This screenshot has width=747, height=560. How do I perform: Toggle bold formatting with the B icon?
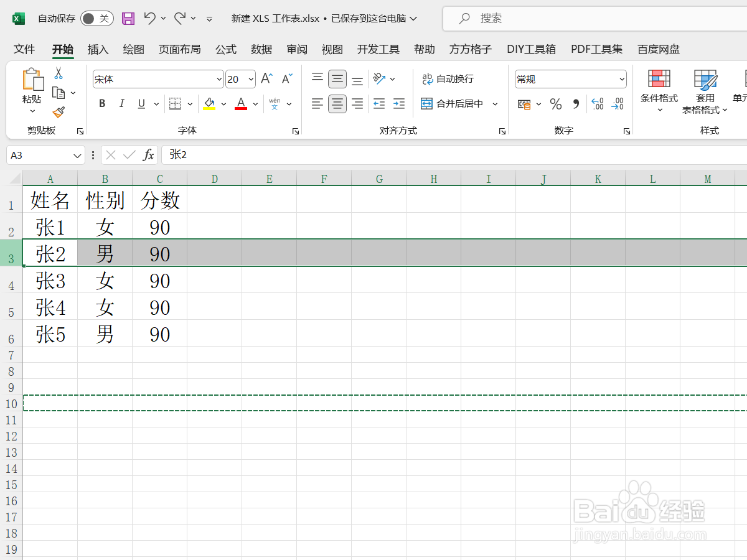click(x=101, y=103)
